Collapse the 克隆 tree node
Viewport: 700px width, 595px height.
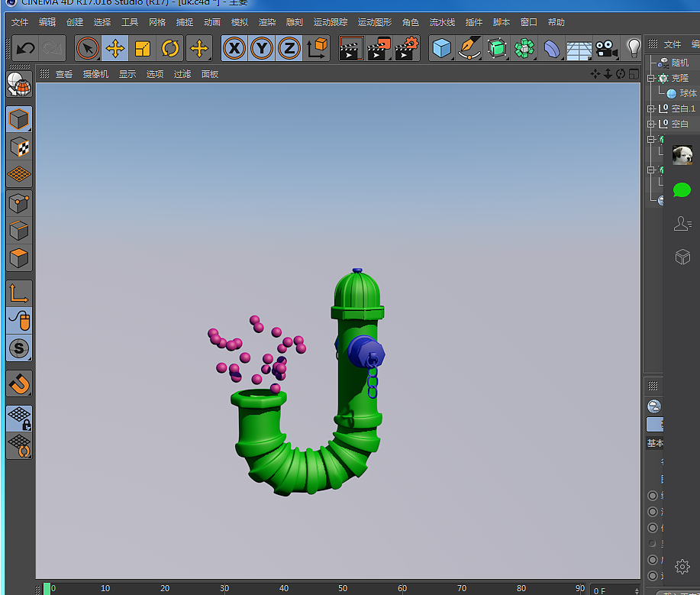pyautogui.click(x=651, y=78)
